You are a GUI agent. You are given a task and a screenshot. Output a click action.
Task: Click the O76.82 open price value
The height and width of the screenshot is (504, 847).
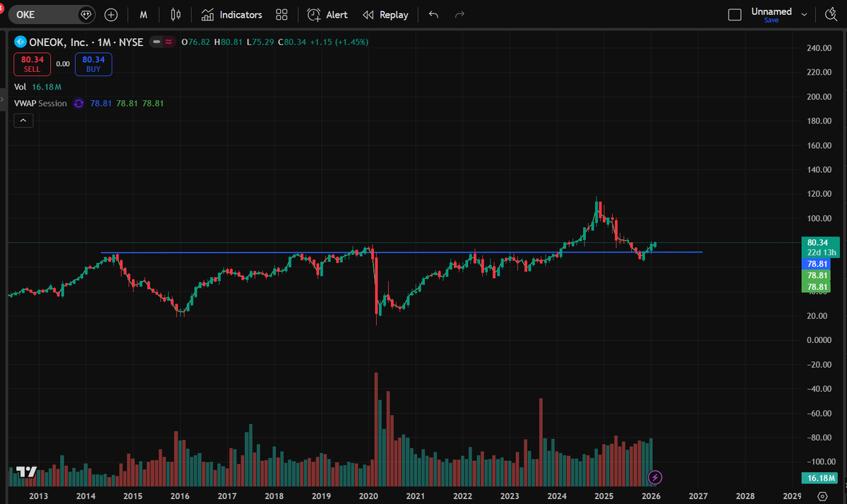tap(196, 42)
